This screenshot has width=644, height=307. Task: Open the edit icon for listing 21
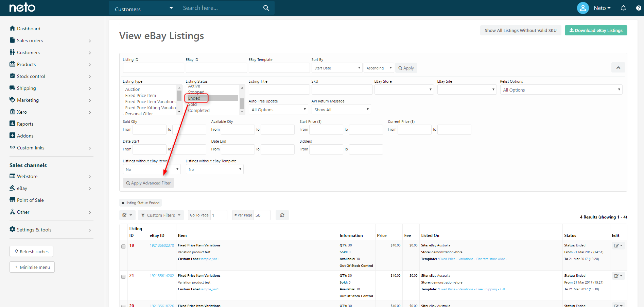click(618, 276)
